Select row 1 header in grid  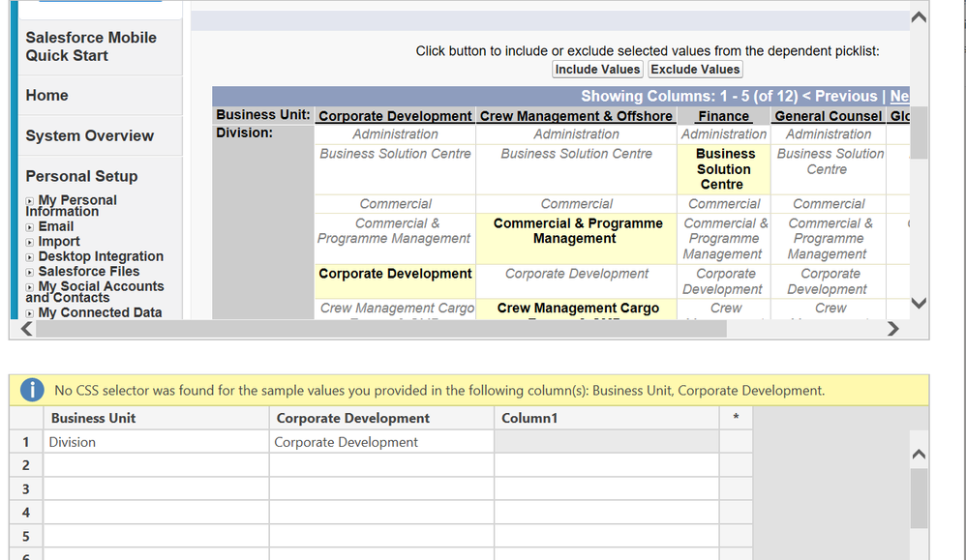pos(26,442)
